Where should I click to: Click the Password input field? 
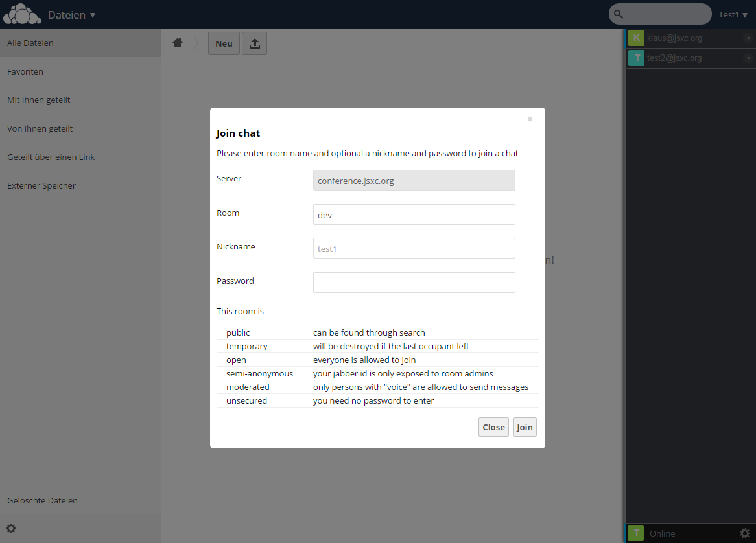click(414, 283)
